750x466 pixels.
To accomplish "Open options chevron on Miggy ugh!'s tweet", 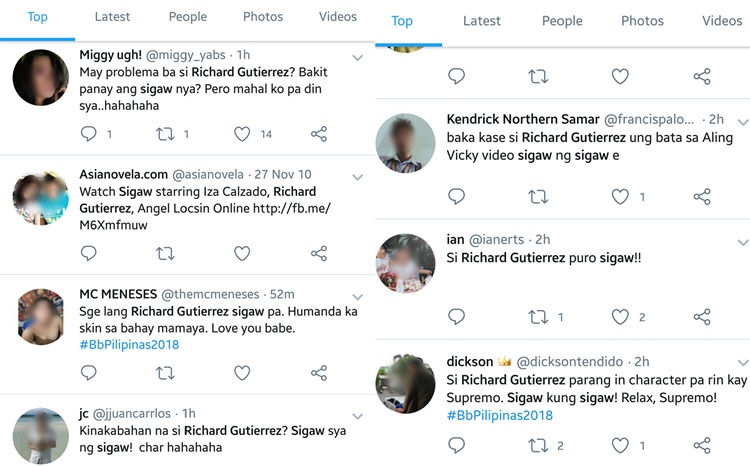I will [357, 58].
